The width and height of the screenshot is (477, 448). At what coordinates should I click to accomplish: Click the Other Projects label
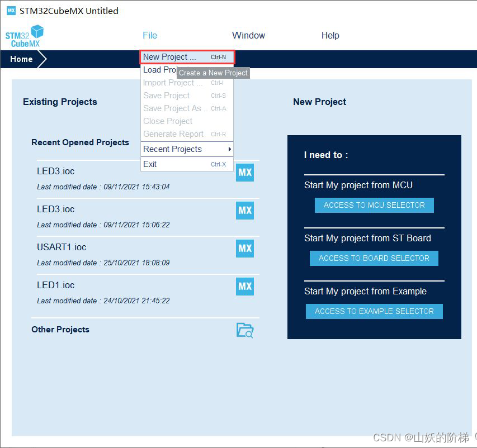(x=60, y=330)
